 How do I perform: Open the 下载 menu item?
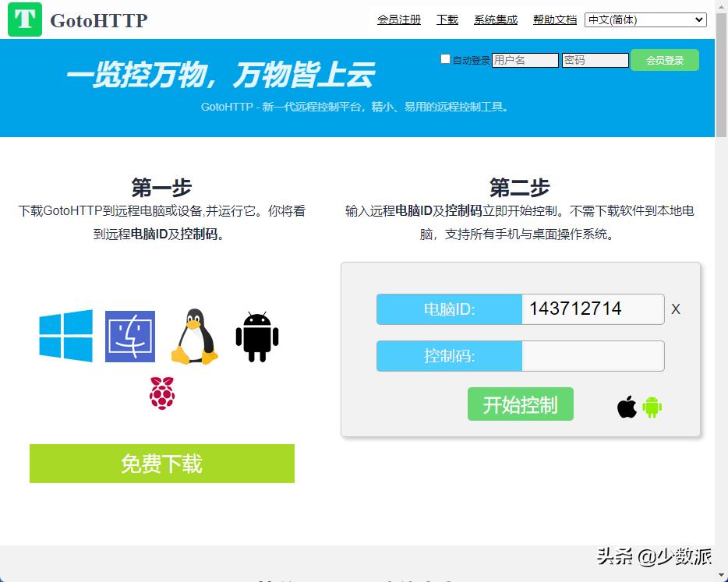tap(447, 19)
